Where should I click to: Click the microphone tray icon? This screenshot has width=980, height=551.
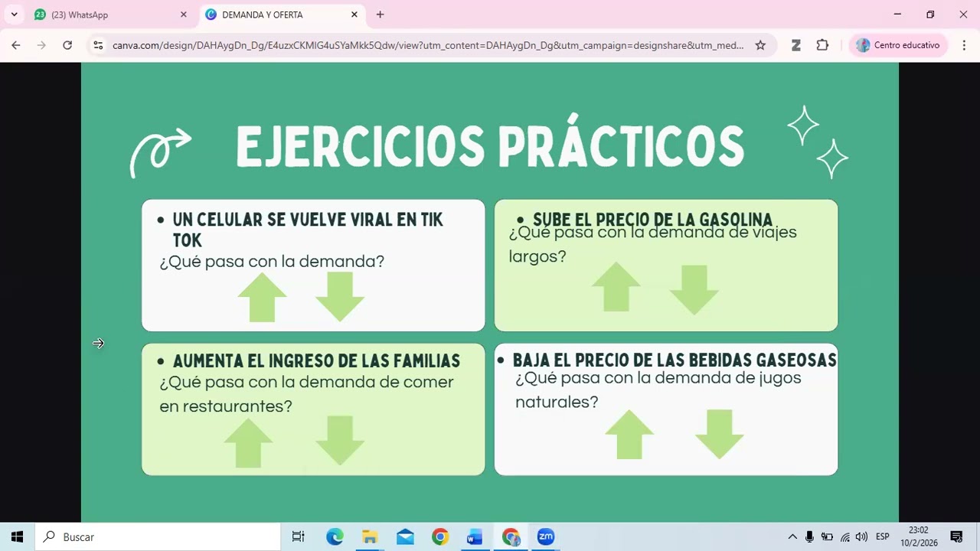809,536
